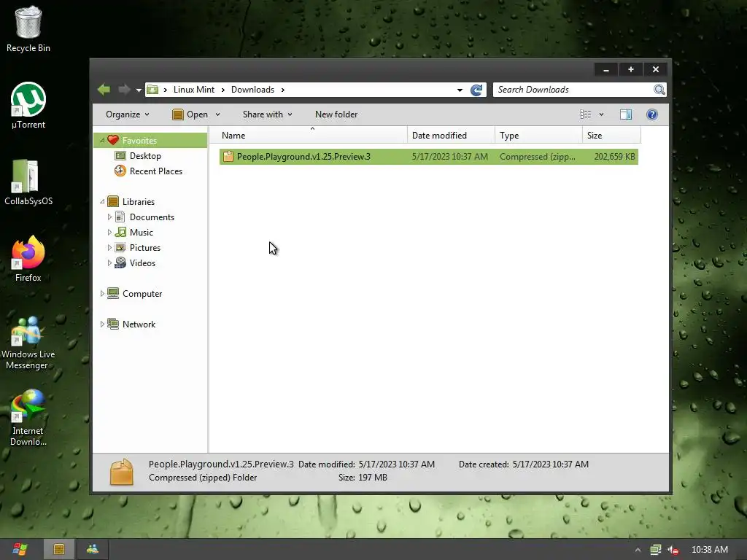
Task: Launch the µTorrent desktop shortcut
Action: 28,105
